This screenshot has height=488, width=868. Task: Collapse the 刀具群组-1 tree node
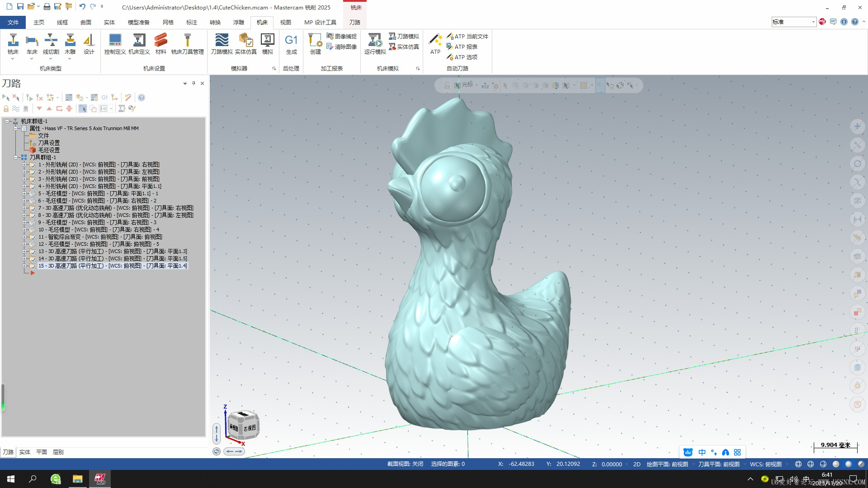tap(16, 158)
